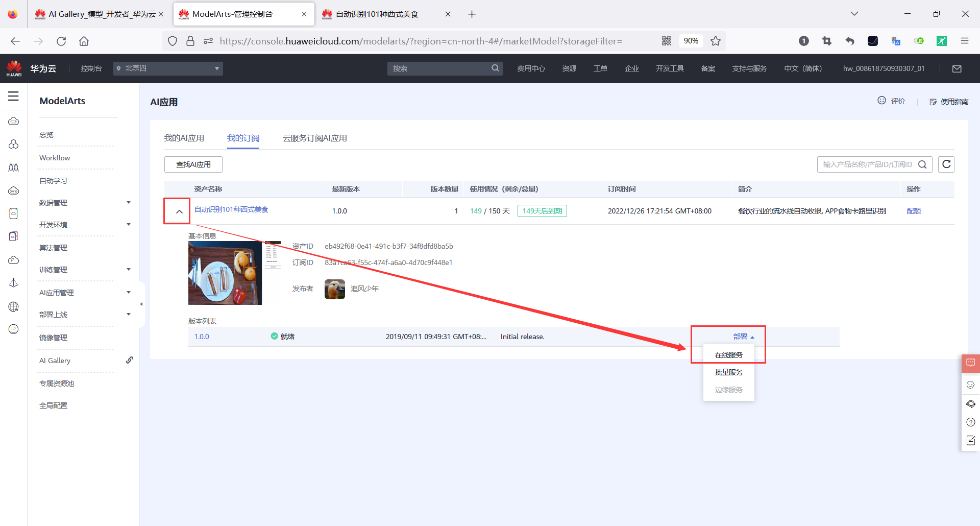Open the page QR code icon
The image size is (980, 526).
667,41
